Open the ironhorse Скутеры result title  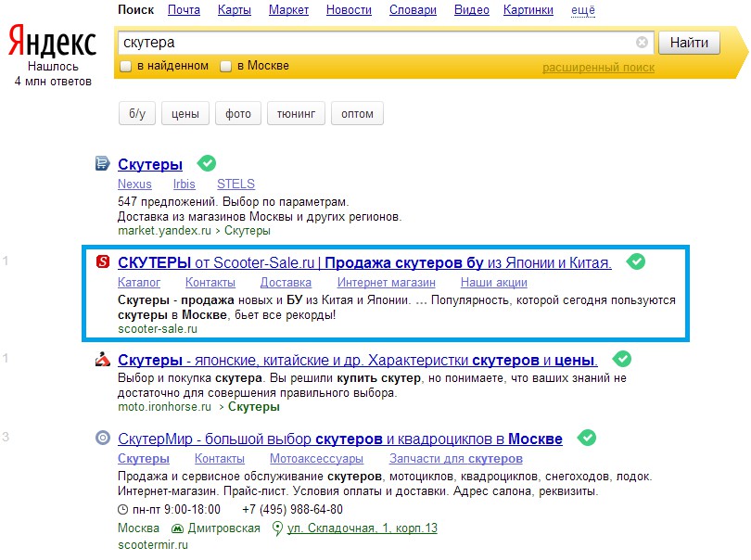[358, 360]
